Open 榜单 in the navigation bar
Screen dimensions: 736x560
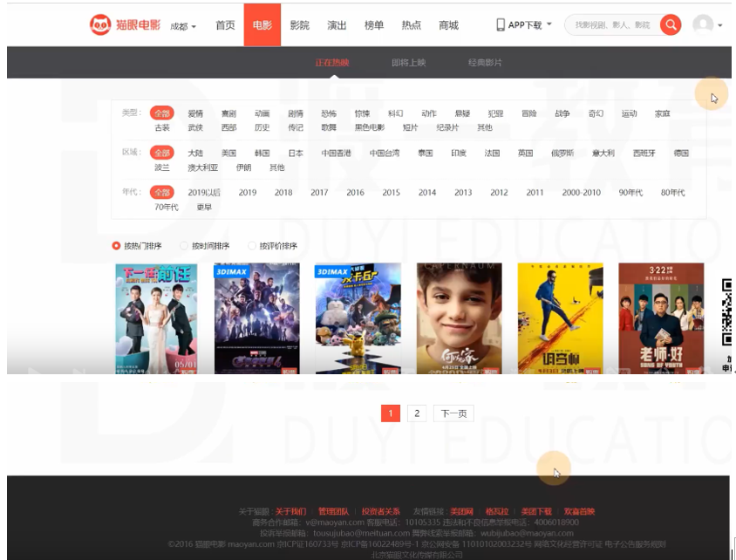point(374,25)
